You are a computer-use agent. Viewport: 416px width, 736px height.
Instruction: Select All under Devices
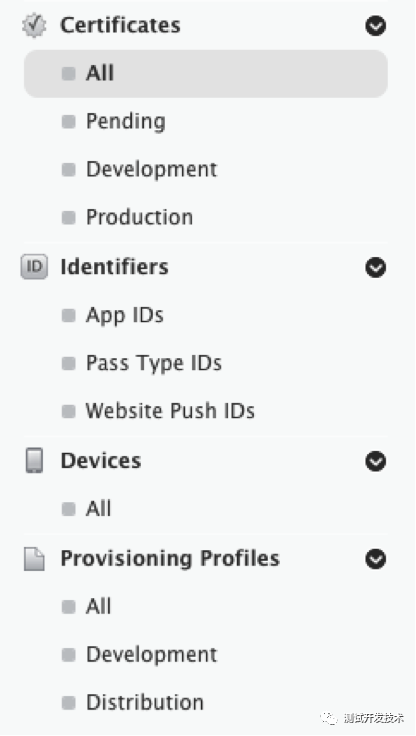tap(99, 509)
